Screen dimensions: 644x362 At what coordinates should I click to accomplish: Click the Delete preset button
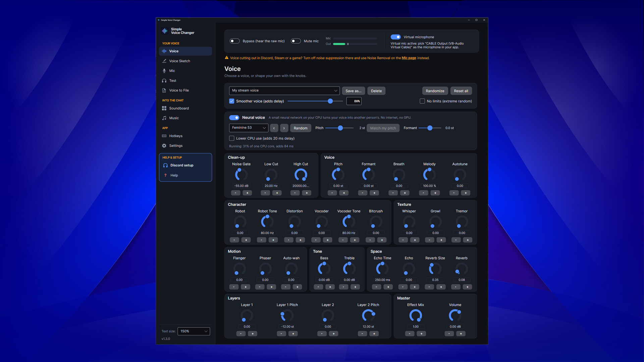[376, 91]
